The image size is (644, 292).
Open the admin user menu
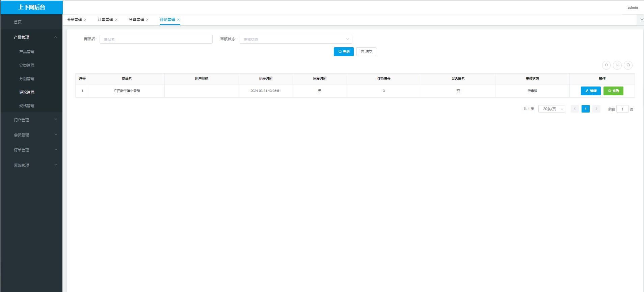click(633, 7)
